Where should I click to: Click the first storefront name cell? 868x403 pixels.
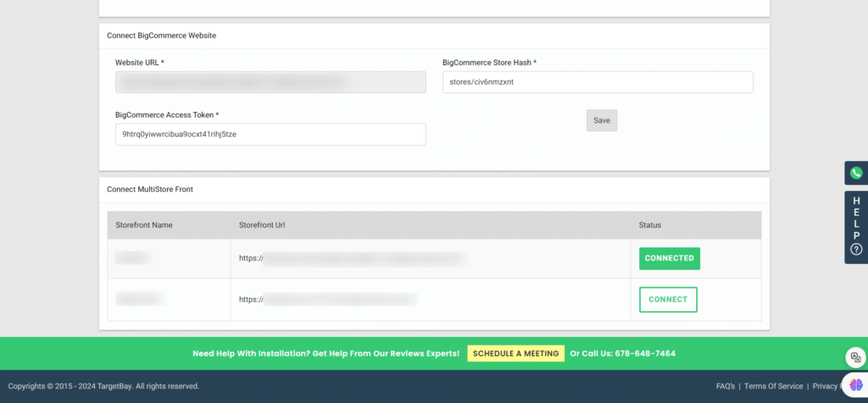pos(133,258)
